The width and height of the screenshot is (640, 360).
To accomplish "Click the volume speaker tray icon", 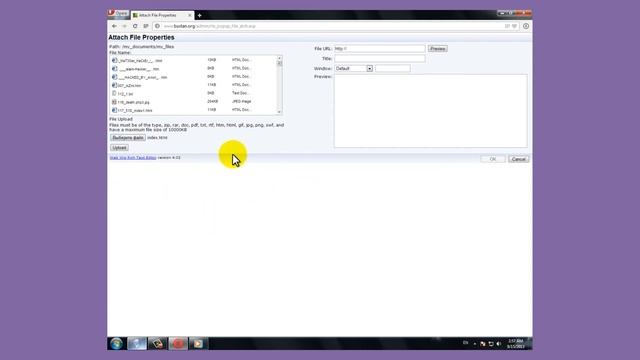I will 499,344.
